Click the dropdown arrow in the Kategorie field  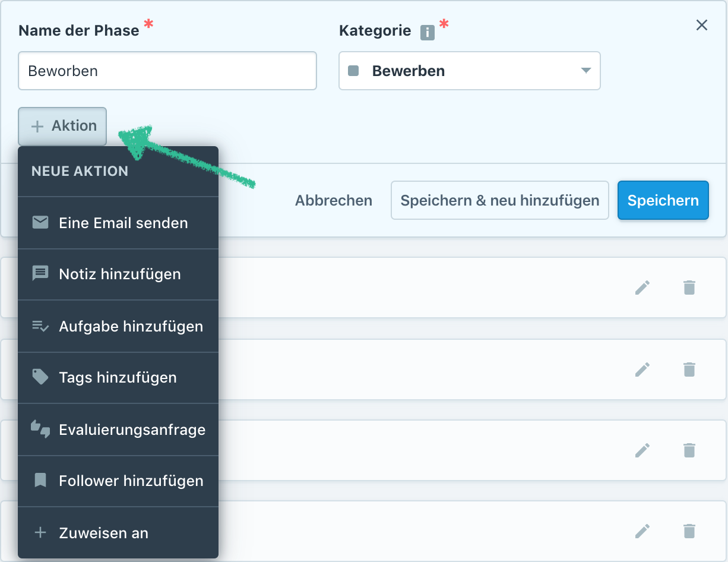coord(586,71)
